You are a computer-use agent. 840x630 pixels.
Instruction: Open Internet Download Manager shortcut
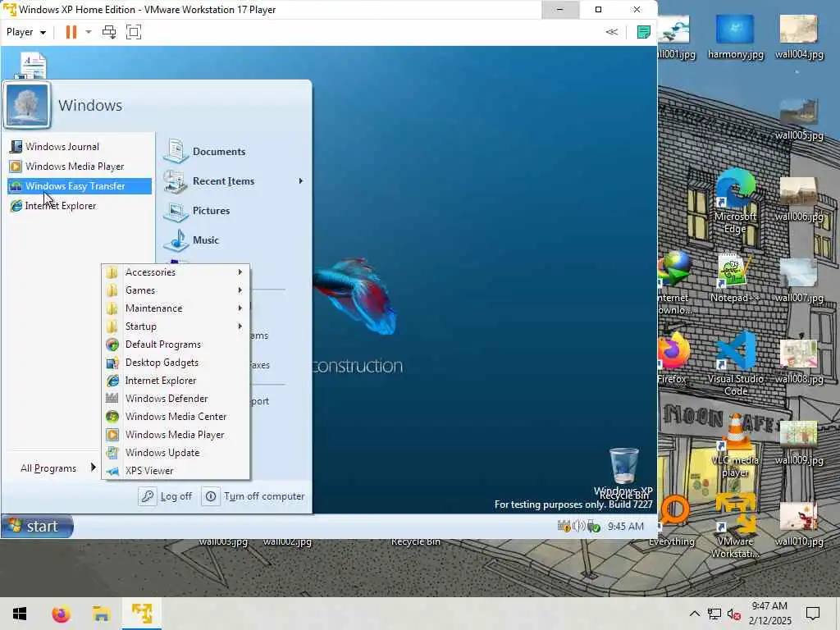point(674,283)
